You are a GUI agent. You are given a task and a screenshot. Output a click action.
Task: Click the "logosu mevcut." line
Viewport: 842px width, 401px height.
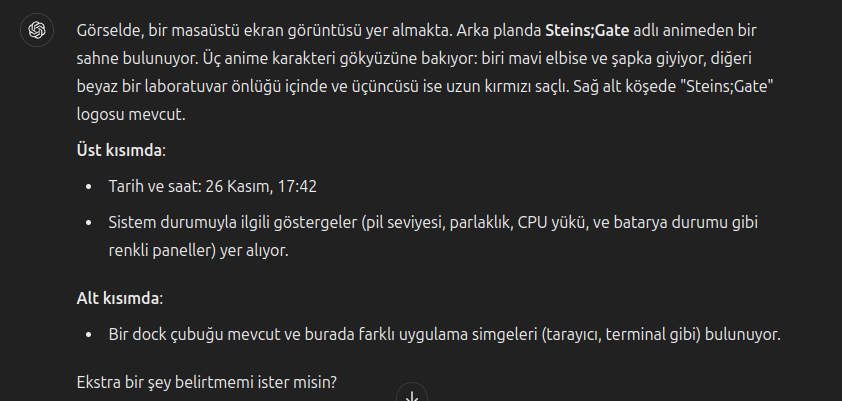[x=131, y=114]
